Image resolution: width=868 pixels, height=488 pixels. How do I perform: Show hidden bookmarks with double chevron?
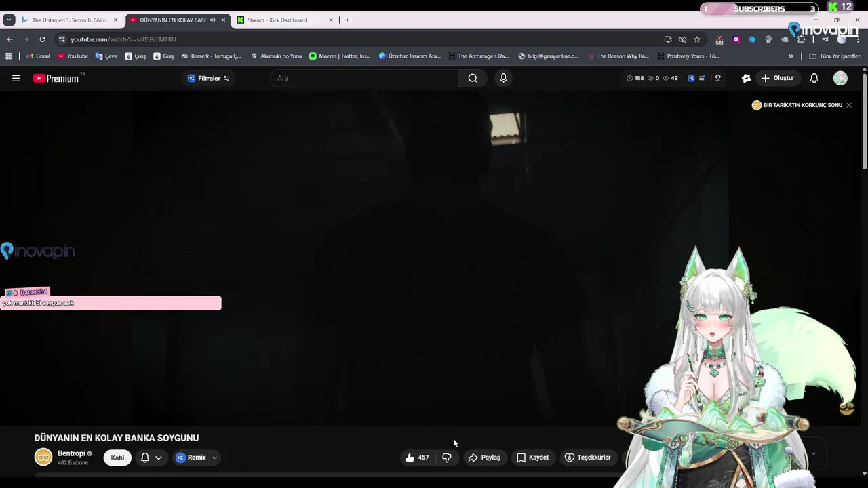point(791,56)
